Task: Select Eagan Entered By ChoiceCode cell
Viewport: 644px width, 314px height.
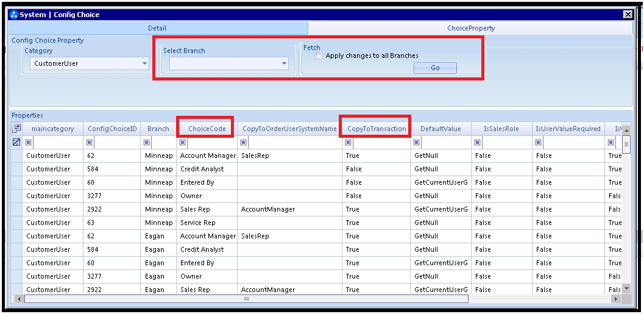Action: pos(207,263)
